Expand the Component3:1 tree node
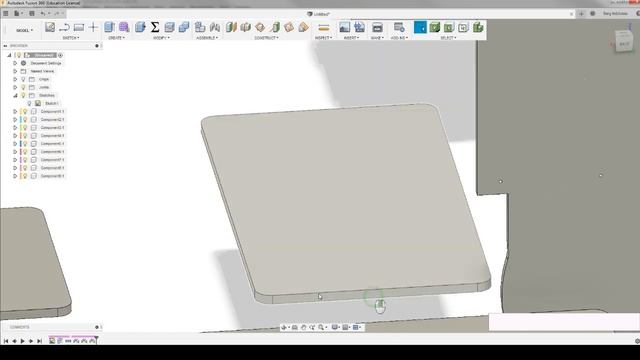 (15, 127)
